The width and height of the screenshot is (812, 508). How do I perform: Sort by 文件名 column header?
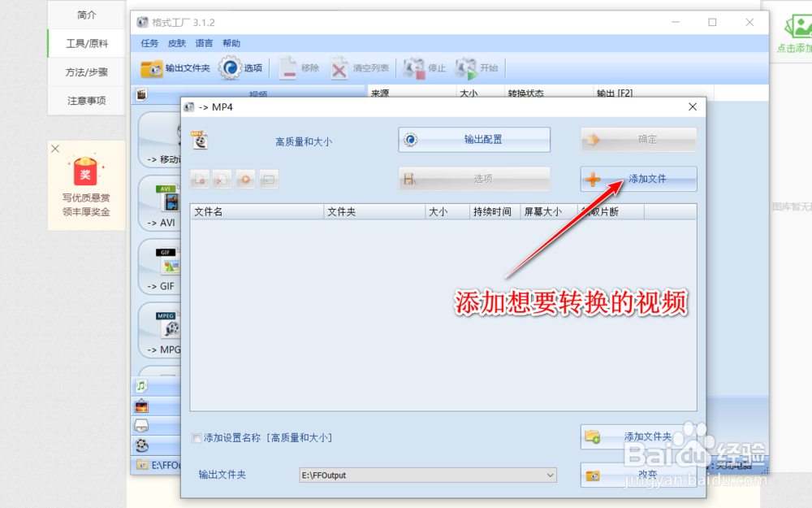click(x=257, y=211)
